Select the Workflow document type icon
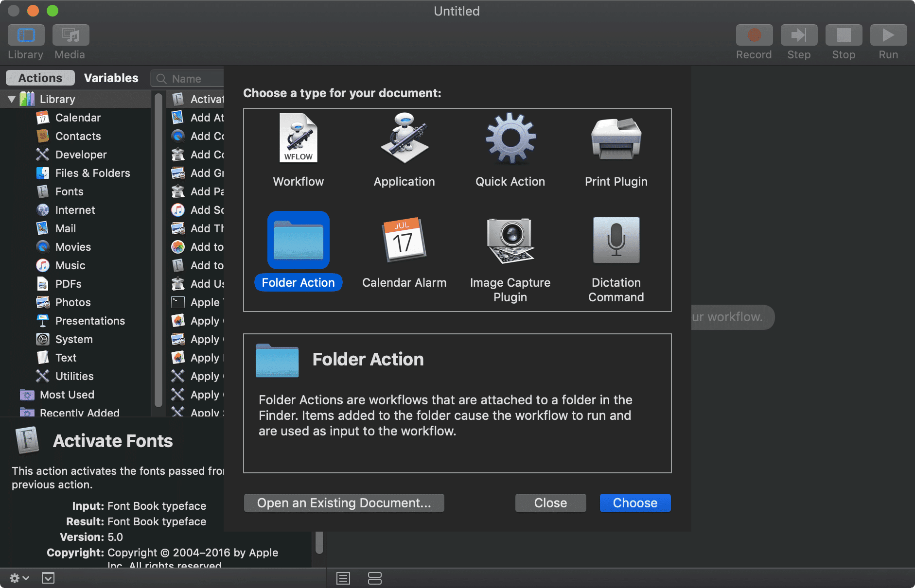Image resolution: width=915 pixels, height=588 pixels. (299, 138)
